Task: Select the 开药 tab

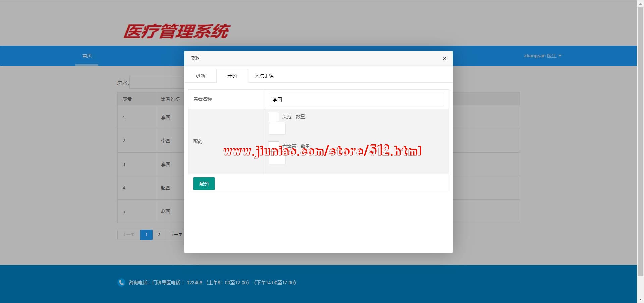Action: (232, 76)
